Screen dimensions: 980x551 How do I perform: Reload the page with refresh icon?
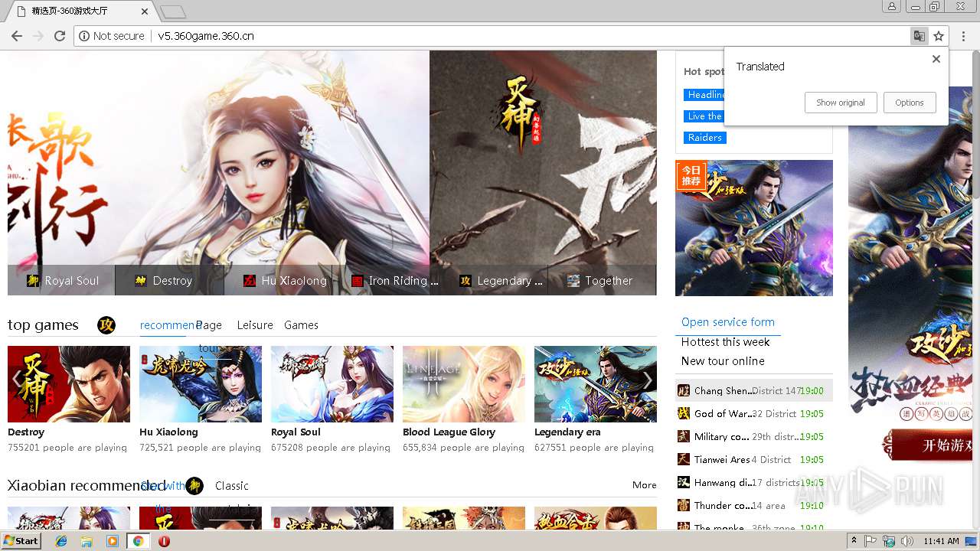coord(60,36)
